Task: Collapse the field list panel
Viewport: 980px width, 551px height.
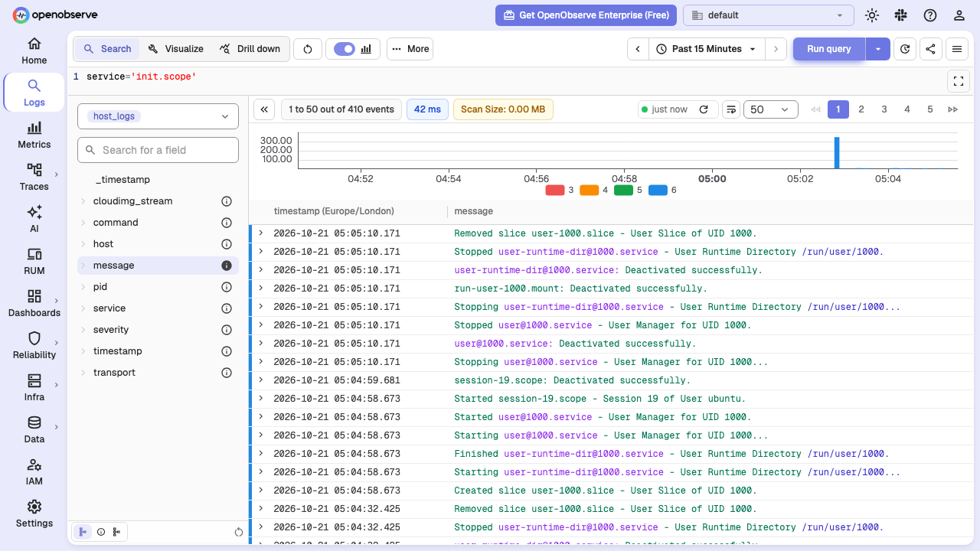Action: [264, 109]
